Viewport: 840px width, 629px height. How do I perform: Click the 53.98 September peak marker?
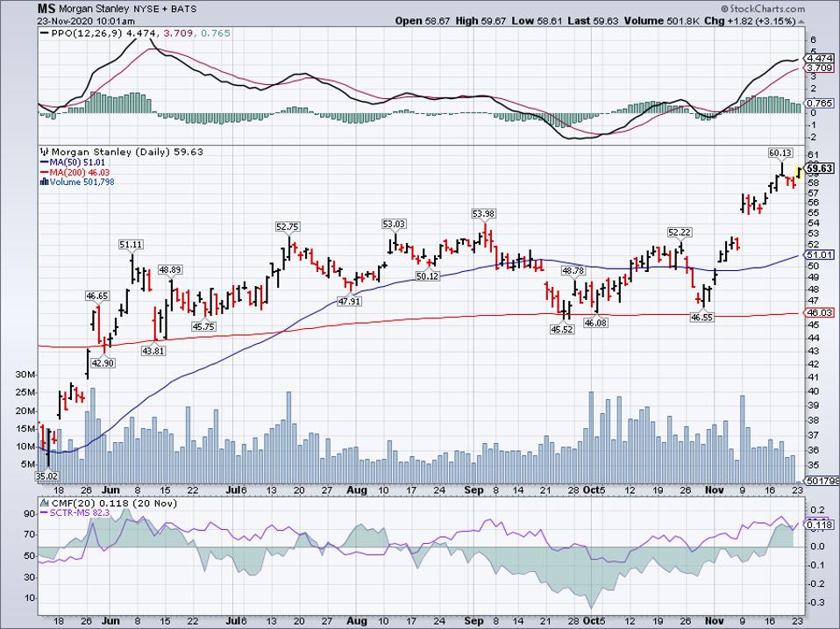pyautogui.click(x=483, y=214)
